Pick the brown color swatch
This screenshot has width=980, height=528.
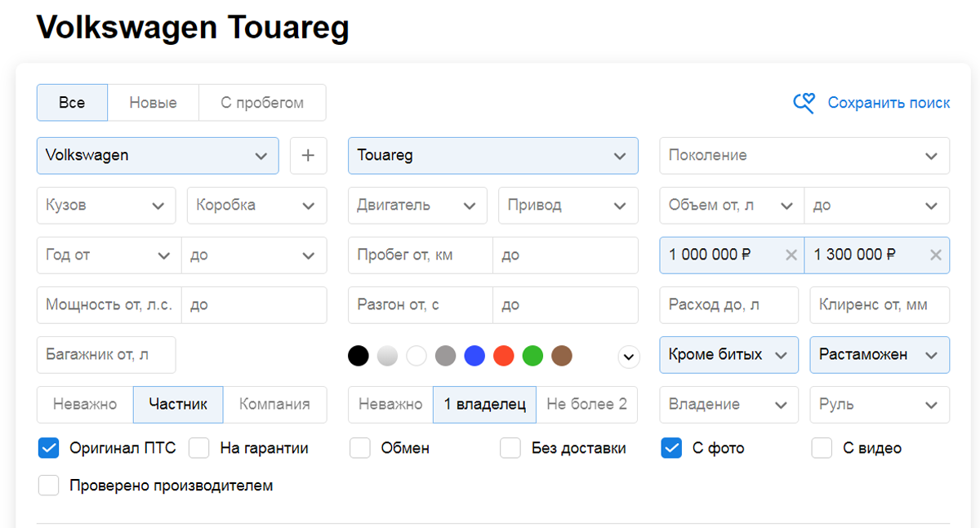(x=562, y=356)
